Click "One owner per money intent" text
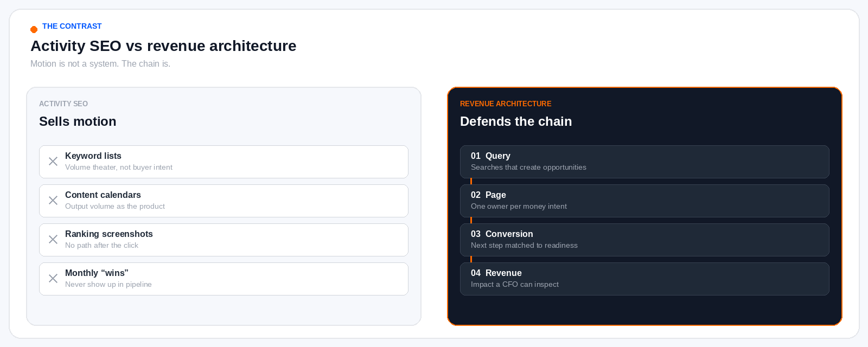This screenshot has height=347, width=868. pos(519,206)
